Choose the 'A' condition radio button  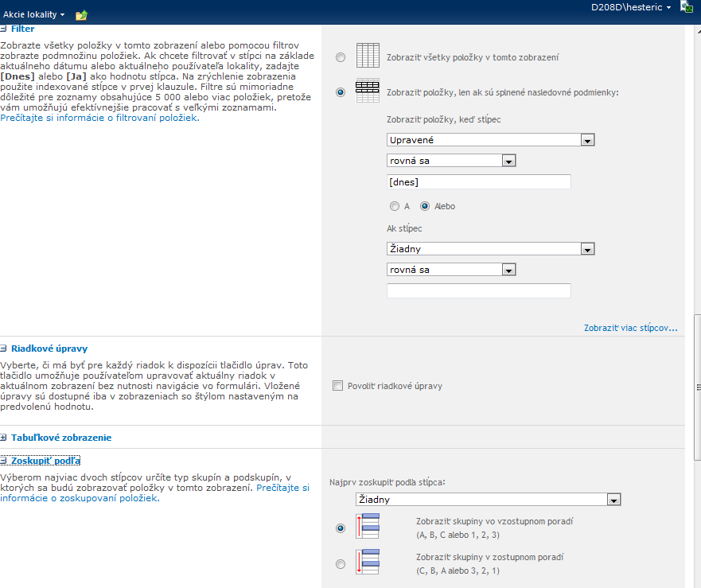[x=395, y=206]
